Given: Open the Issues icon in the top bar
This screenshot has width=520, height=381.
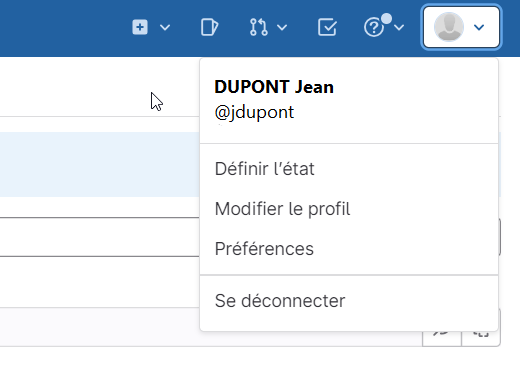Looking at the screenshot, I should click(209, 27).
